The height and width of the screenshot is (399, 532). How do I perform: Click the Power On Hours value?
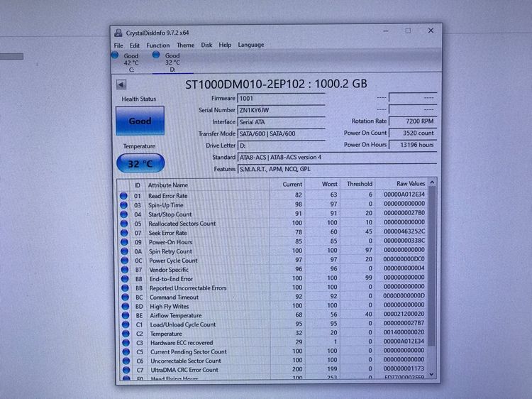tap(413, 145)
